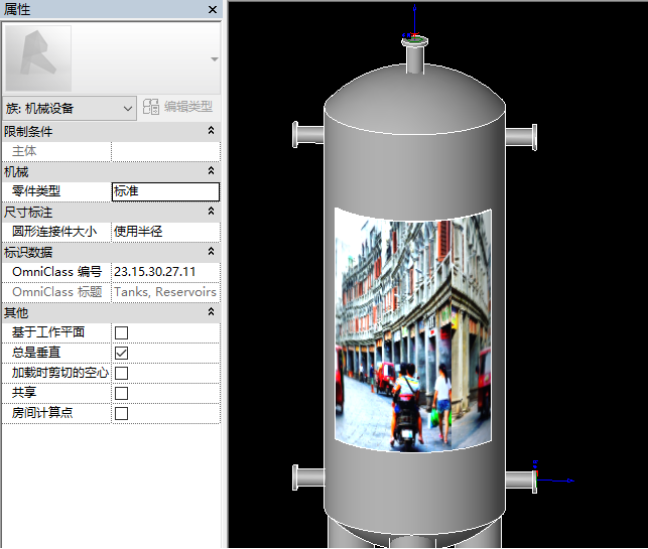648x549 pixels.
Task: Enable the 基于工作平面 checkbox
Action: point(121,332)
